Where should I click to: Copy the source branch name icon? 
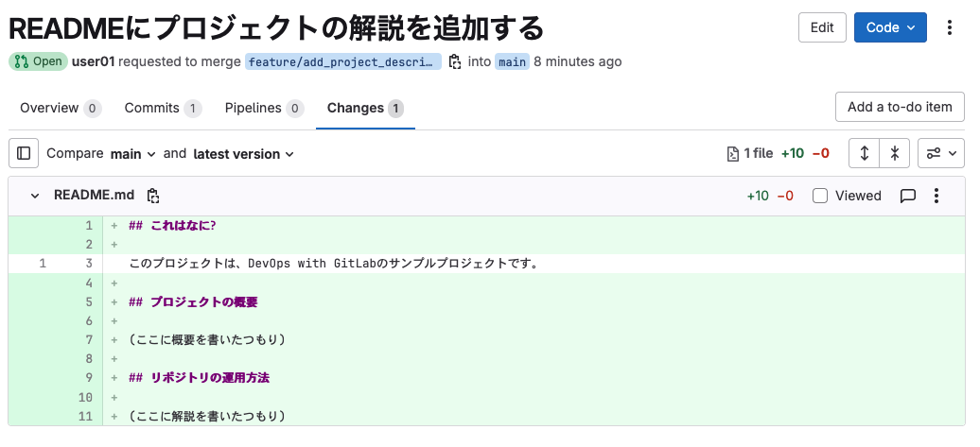(x=455, y=61)
